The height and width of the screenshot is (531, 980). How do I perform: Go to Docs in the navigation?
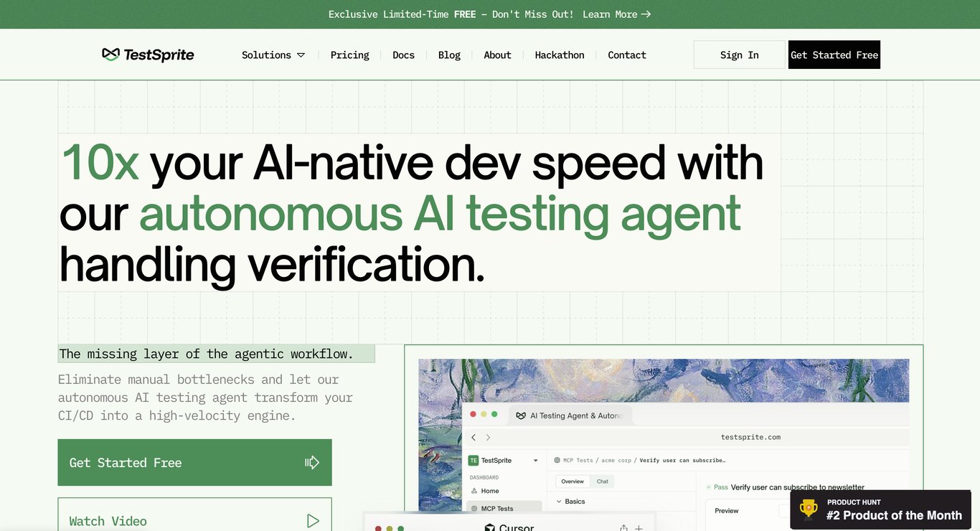(403, 55)
